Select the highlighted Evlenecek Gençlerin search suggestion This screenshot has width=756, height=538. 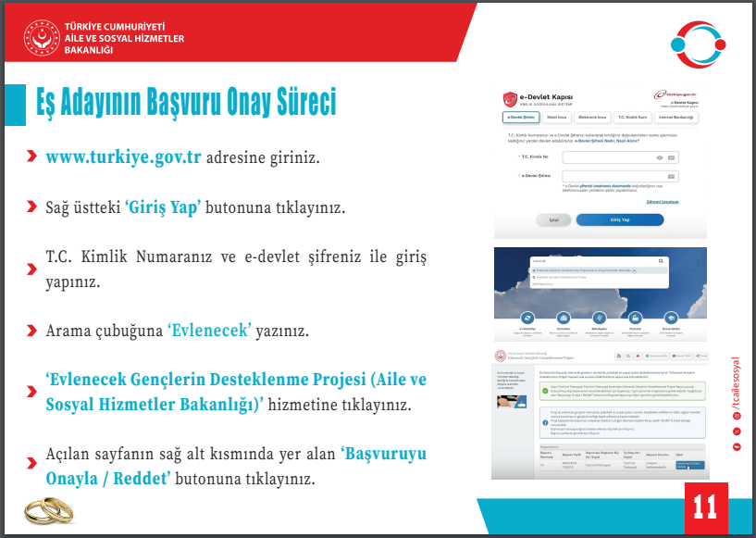click(x=600, y=270)
